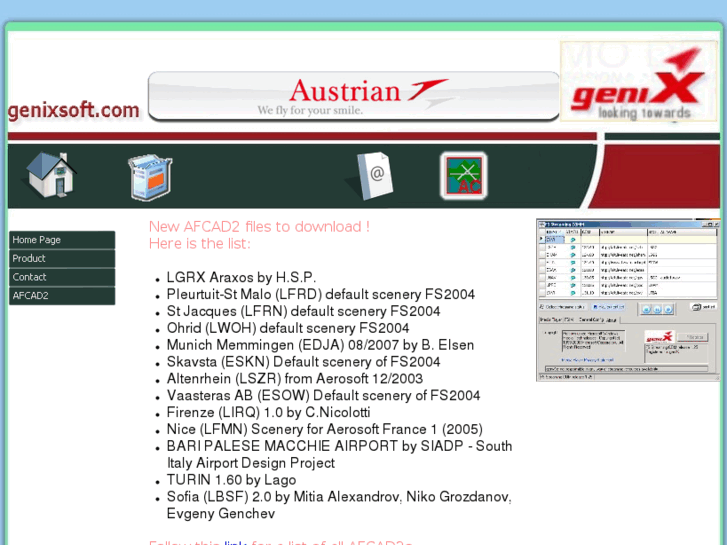
Task: Open the AFCAD AC icon
Action: pyautogui.click(x=464, y=176)
